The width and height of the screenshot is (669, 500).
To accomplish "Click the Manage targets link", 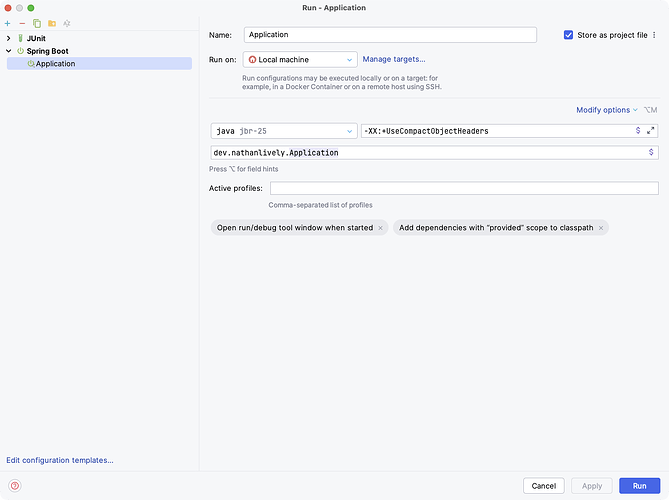I will 393,59.
